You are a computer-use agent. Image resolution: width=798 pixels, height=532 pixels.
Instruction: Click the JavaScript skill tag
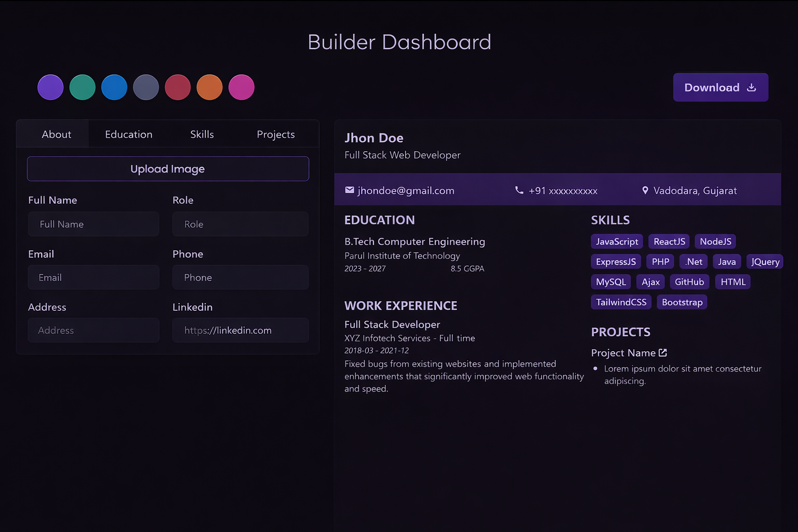coord(617,242)
